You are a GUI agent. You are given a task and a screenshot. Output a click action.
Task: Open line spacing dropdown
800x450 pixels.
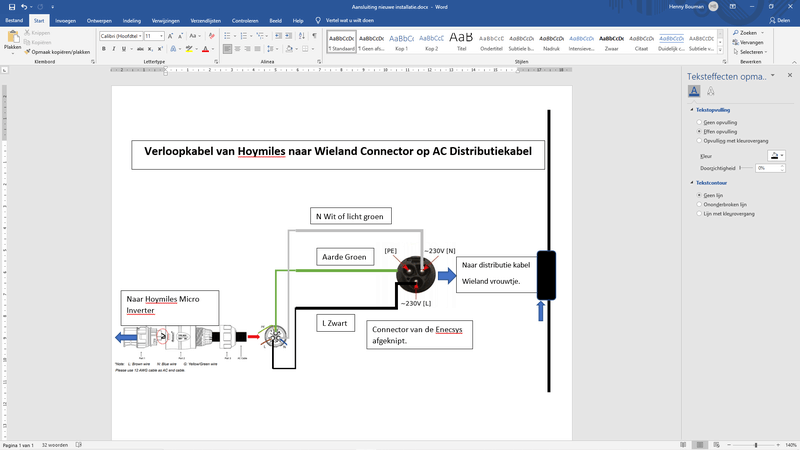coord(271,49)
